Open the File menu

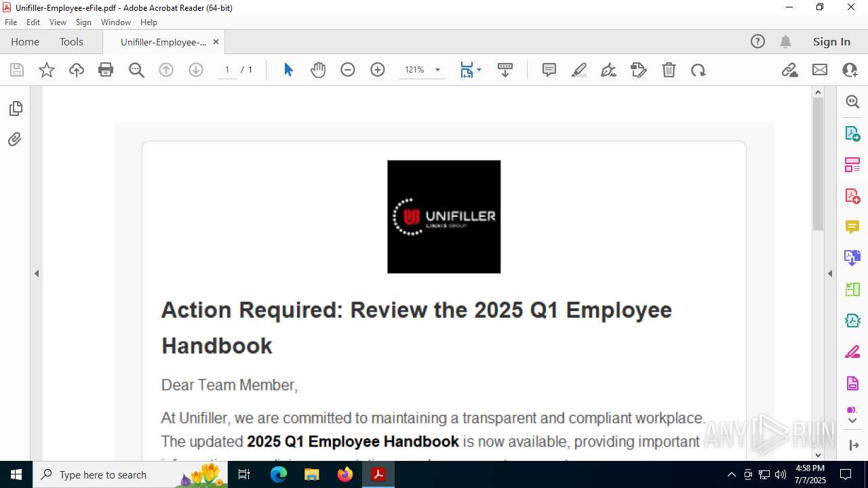(x=11, y=22)
